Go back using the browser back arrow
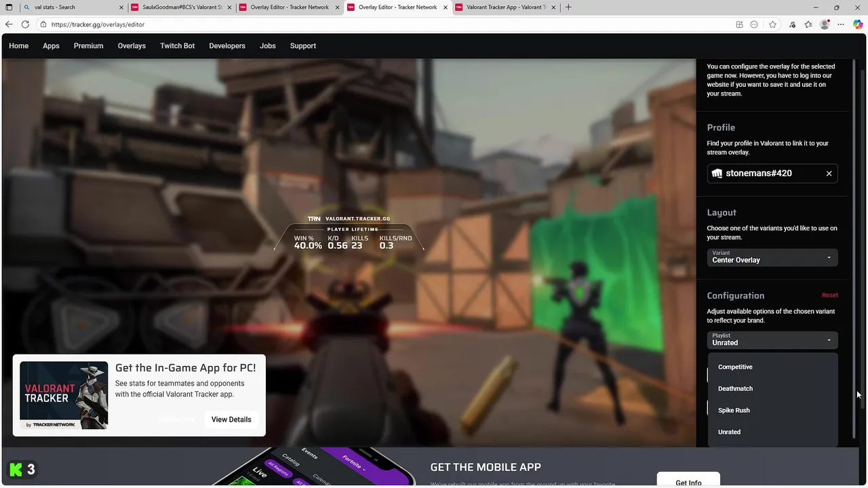 point(9,24)
